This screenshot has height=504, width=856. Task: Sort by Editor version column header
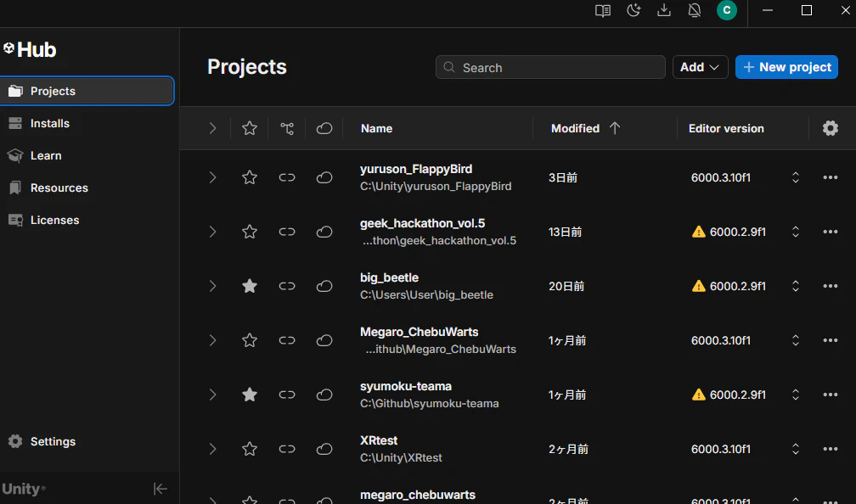pos(726,128)
